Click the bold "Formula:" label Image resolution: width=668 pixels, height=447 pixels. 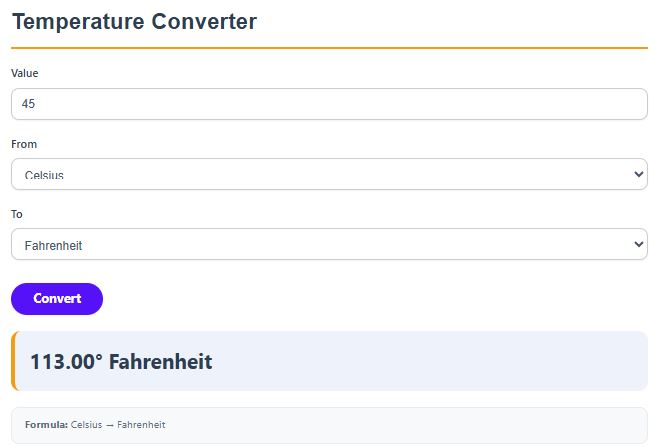tap(46, 425)
